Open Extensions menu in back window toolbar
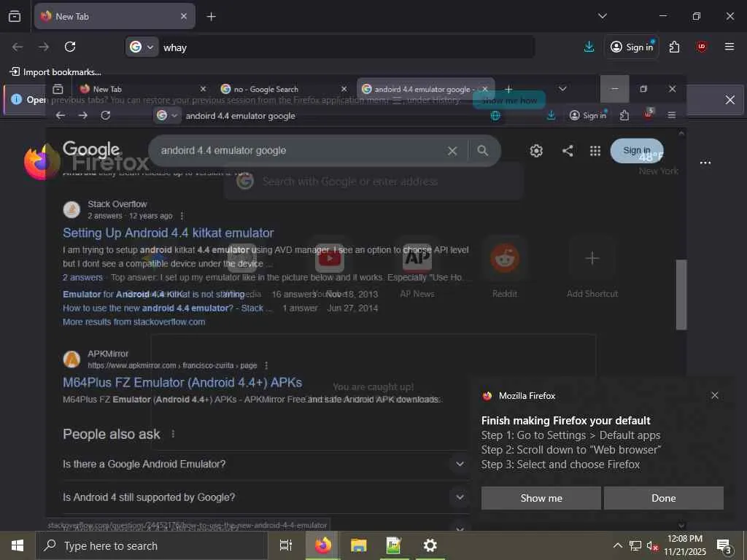 pyautogui.click(x=674, y=47)
